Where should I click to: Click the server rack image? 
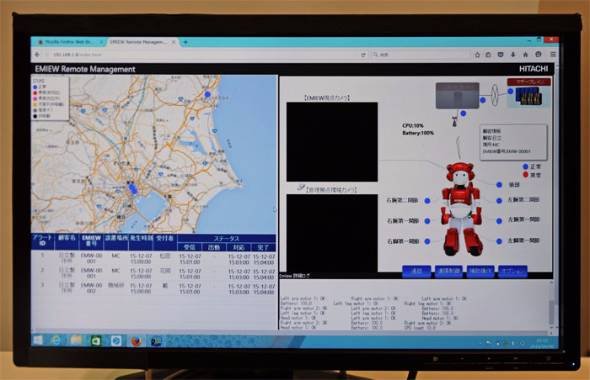point(529,96)
